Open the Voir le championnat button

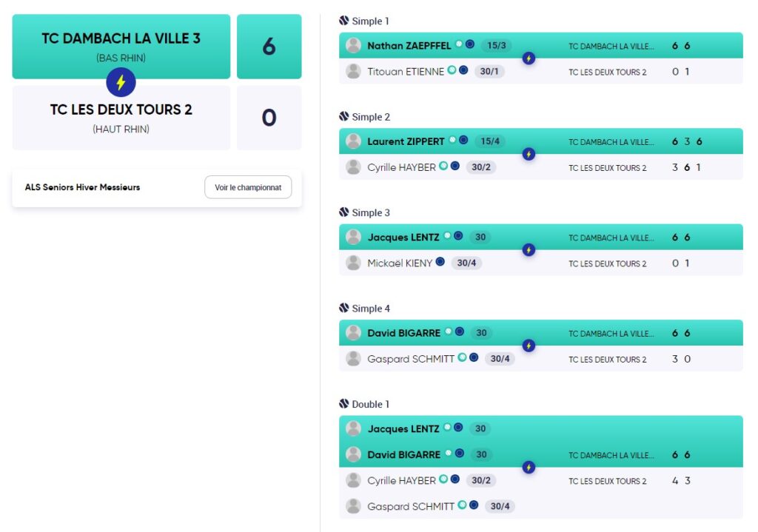click(248, 187)
